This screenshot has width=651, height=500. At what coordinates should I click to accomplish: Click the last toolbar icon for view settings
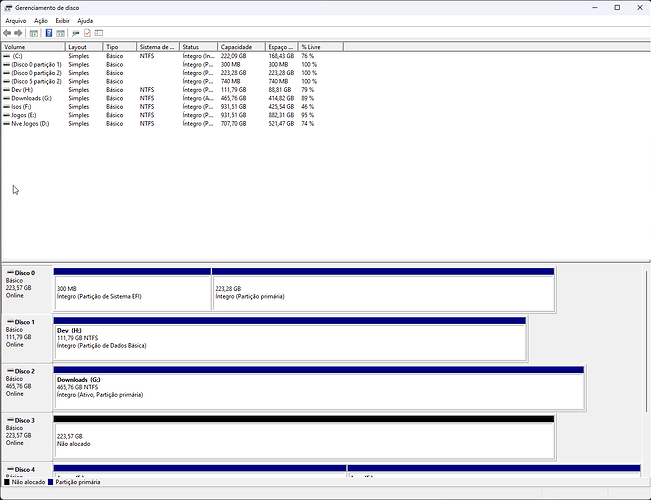(100, 32)
